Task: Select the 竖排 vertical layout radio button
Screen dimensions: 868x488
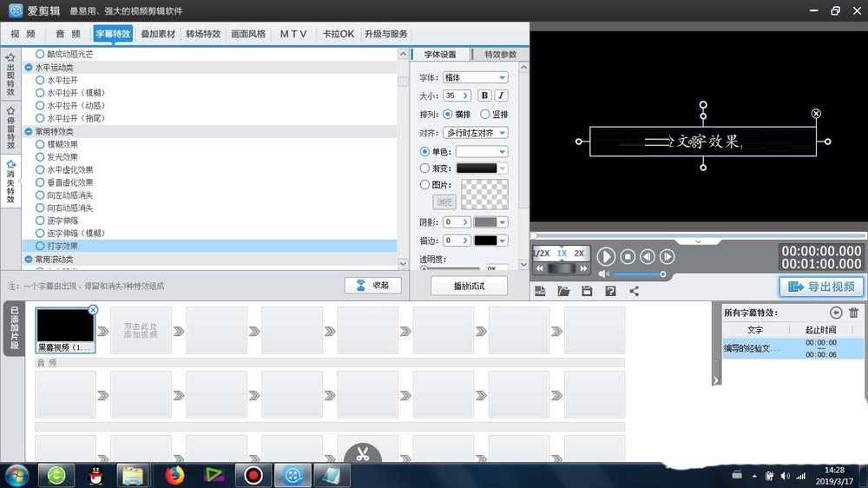Action: click(x=485, y=114)
